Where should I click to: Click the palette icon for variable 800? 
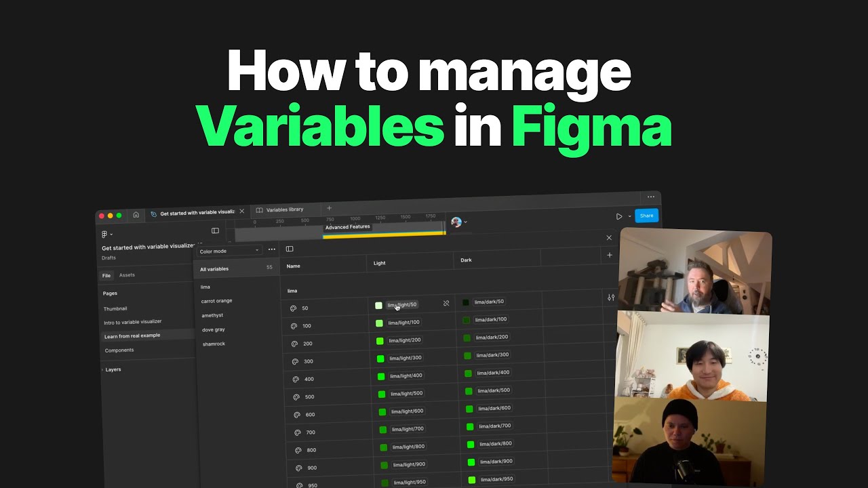298,450
